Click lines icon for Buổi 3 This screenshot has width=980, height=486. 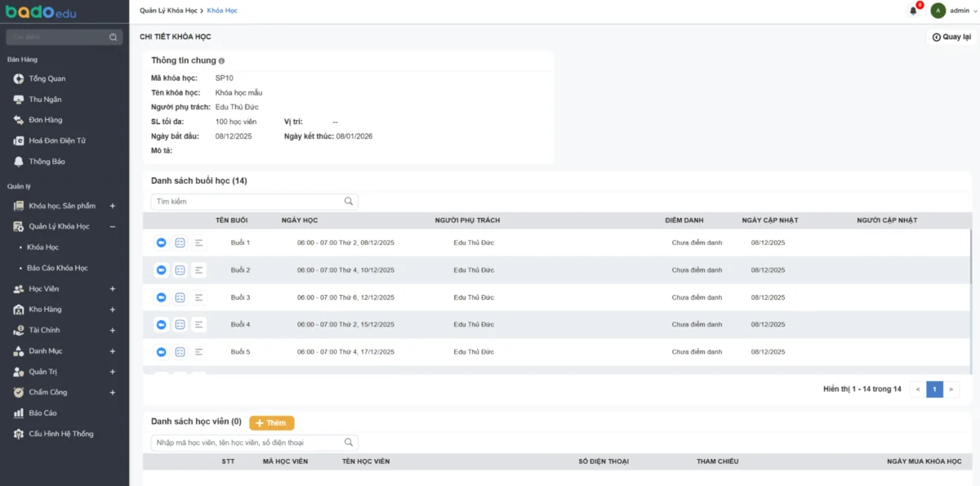coord(198,297)
